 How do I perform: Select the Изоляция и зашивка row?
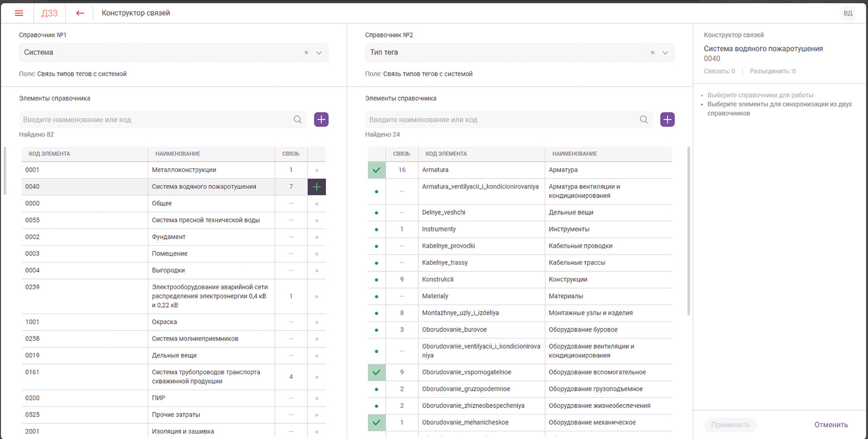pyautogui.click(x=174, y=431)
